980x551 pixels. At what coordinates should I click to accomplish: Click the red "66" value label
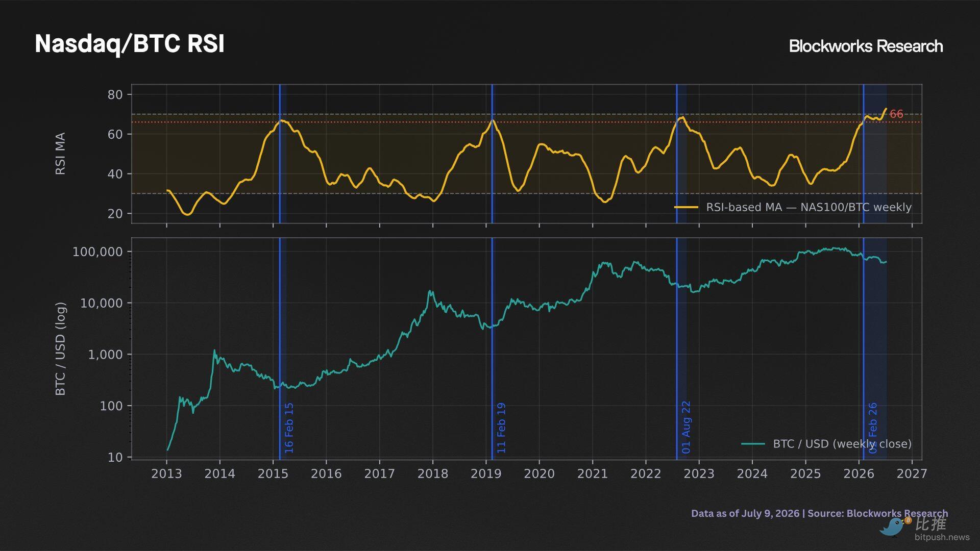(x=896, y=114)
